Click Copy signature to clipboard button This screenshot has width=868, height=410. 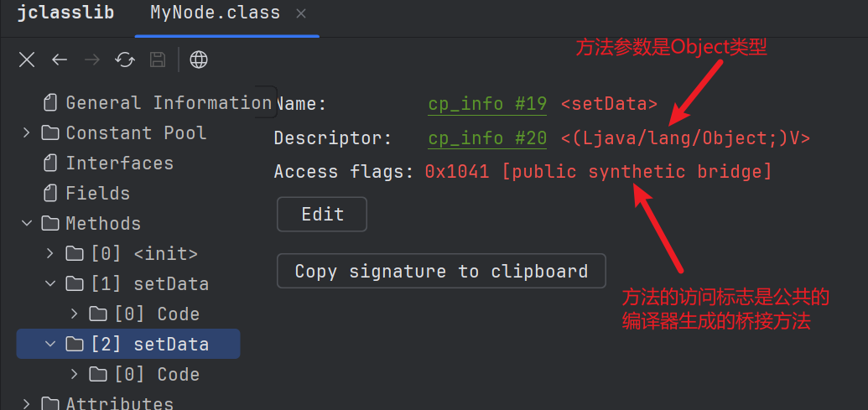441,272
